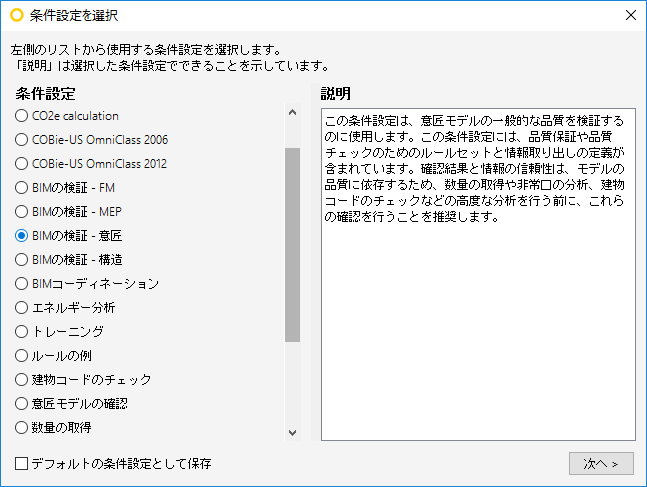Click the condition list scrollbar thumb
647x487 pixels.
[293, 245]
